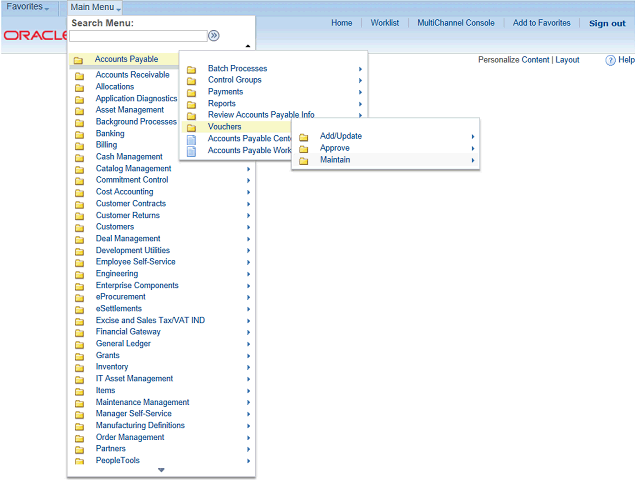Click the Grants folder icon

pyautogui.click(x=80, y=357)
